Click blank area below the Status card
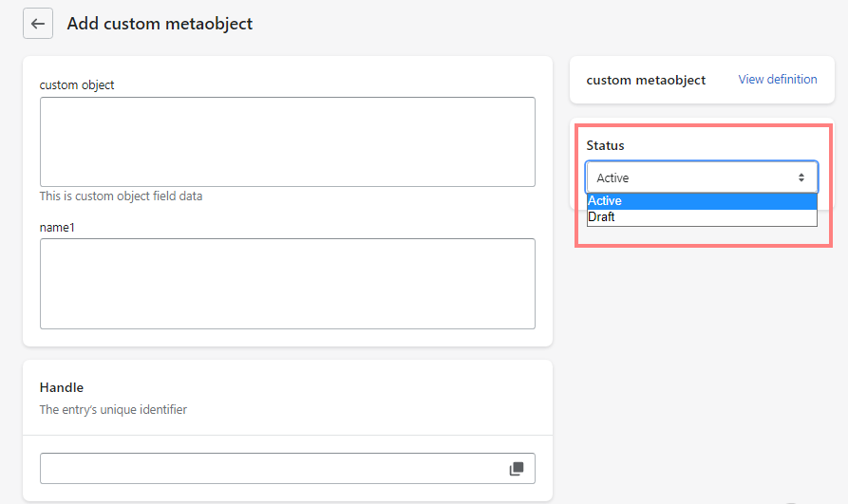Image resolution: width=848 pixels, height=504 pixels. tap(701, 361)
